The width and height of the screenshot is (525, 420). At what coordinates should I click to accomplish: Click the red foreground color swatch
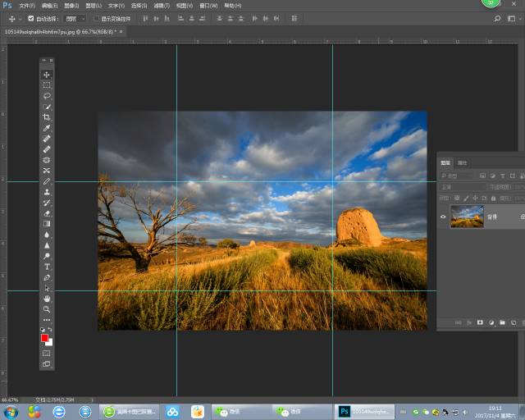[x=45, y=337]
